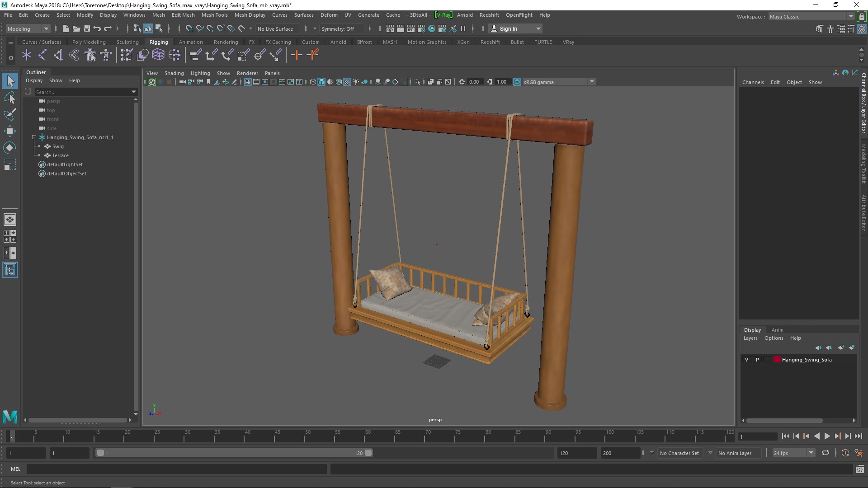Open the Mesh Tools menu
The width and height of the screenshot is (868, 488).
pyautogui.click(x=214, y=15)
